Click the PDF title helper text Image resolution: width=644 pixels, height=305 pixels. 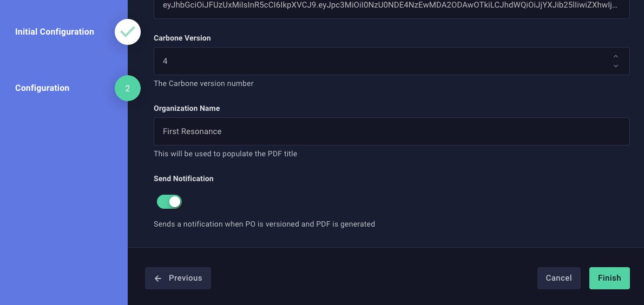[225, 154]
